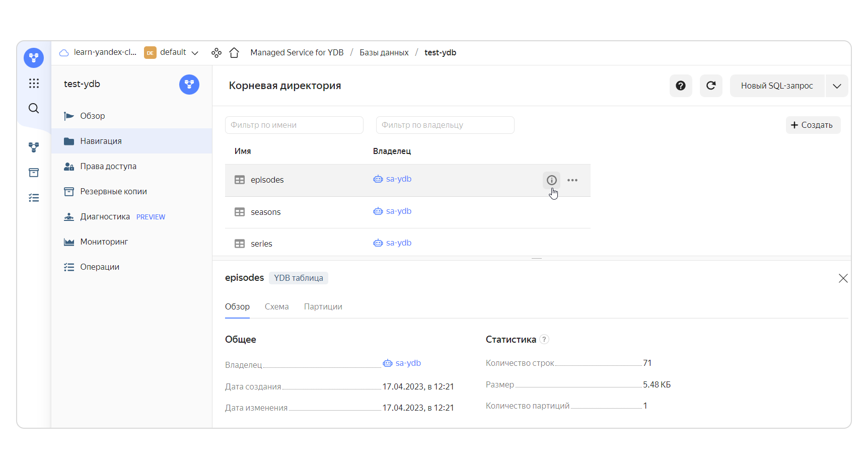Click the table icon for series row
Image resolution: width=868 pixels, height=469 pixels.
point(240,244)
